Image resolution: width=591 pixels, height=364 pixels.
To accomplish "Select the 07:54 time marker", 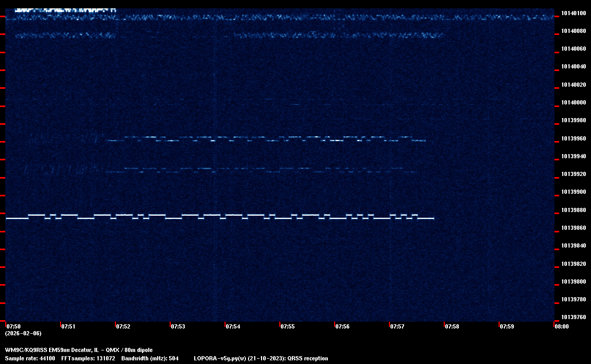I will click(233, 326).
